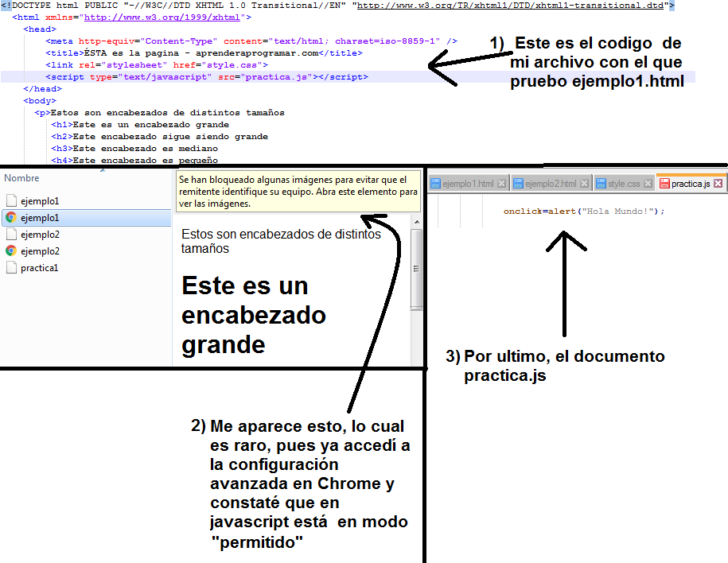Close the practica.js tab
This screenshot has height=563, width=728.
click(x=718, y=184)
